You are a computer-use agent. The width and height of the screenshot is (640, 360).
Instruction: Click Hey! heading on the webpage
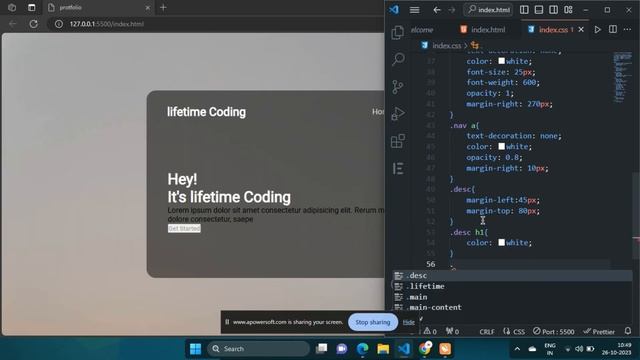(x=182, y=179)
